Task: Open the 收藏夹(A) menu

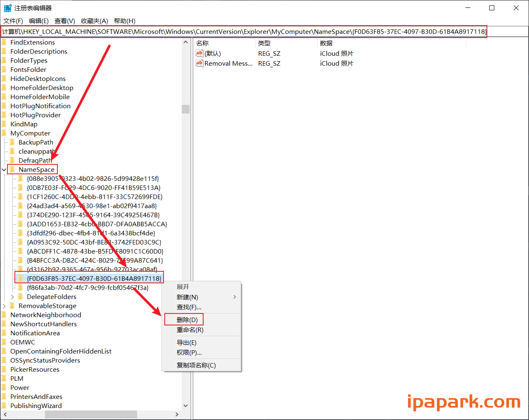Action: [x=94, y=21]
